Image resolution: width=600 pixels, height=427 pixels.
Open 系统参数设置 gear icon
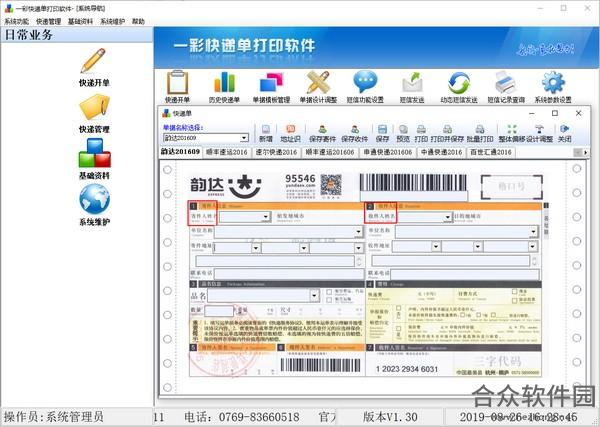tap(553, 82)
